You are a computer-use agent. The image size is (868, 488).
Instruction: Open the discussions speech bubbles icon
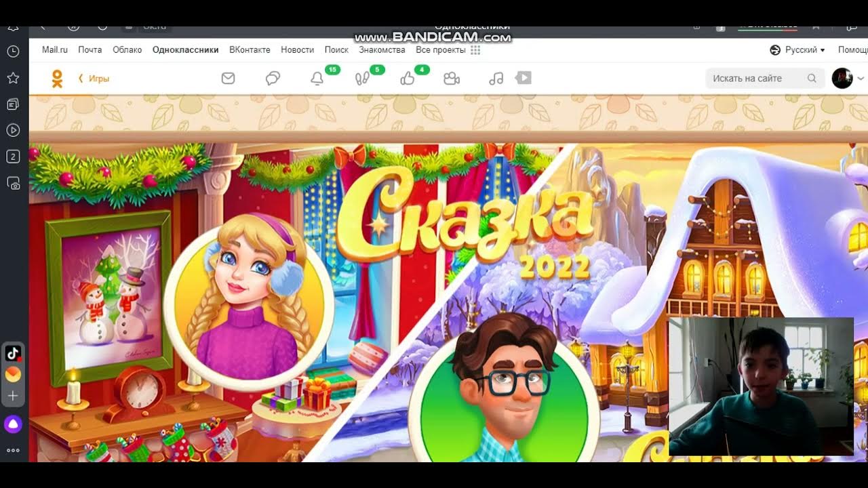coord(273,79)
